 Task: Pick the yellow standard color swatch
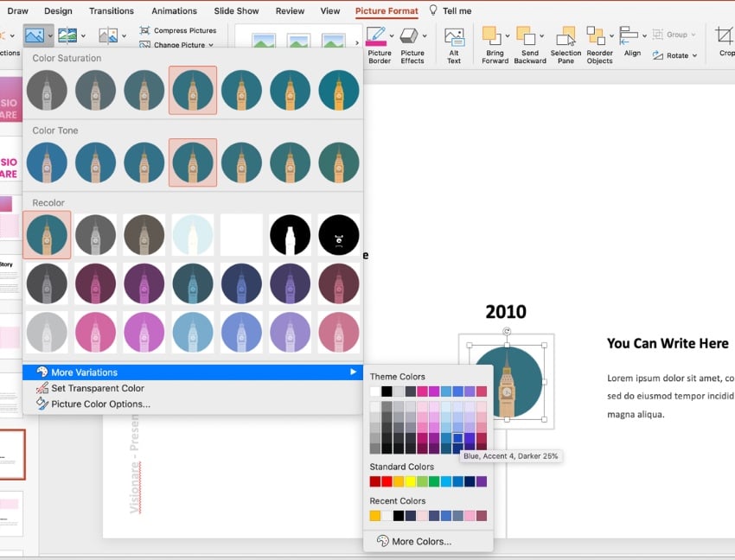point(411,481)
